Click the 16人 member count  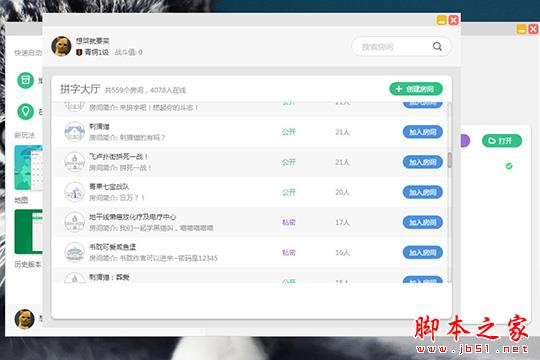(x=342, y=252)
